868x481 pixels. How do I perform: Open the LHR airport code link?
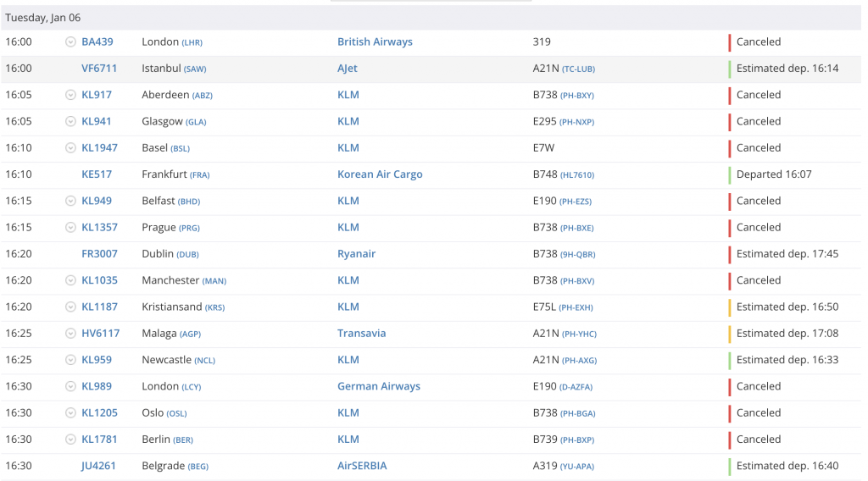click(x=192, y=43)
